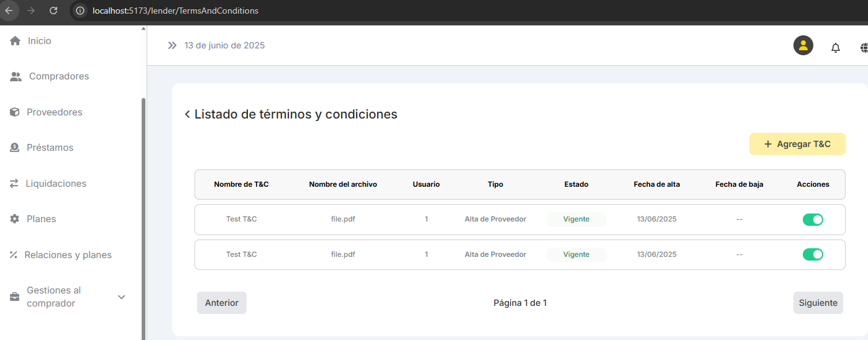Open the user profile avatar
Screen dimensions: 868x340
tap(803, 45)
